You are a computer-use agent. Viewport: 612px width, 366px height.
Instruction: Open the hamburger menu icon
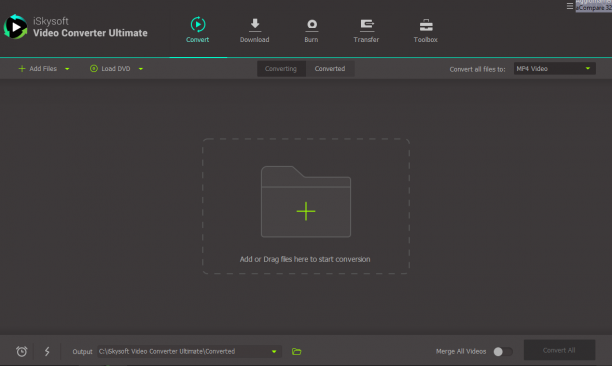coord(570,6)
